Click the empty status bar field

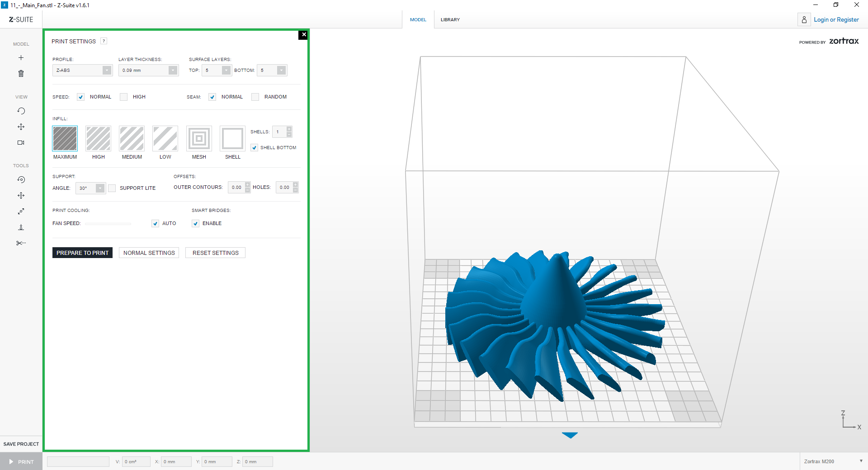78,461
